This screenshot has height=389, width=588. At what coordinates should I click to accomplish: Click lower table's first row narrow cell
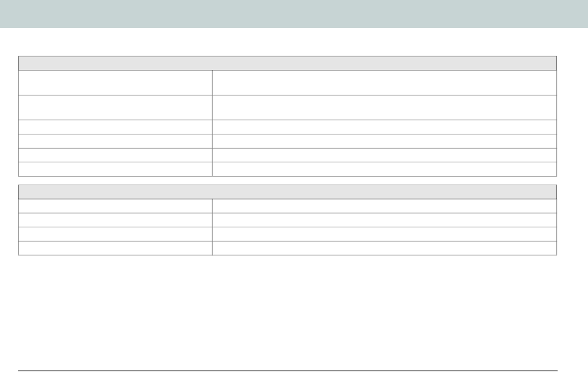coord(115,206)
